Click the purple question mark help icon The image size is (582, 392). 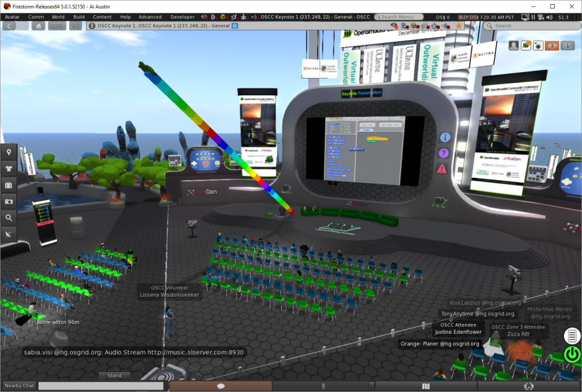tap(443, 153)
